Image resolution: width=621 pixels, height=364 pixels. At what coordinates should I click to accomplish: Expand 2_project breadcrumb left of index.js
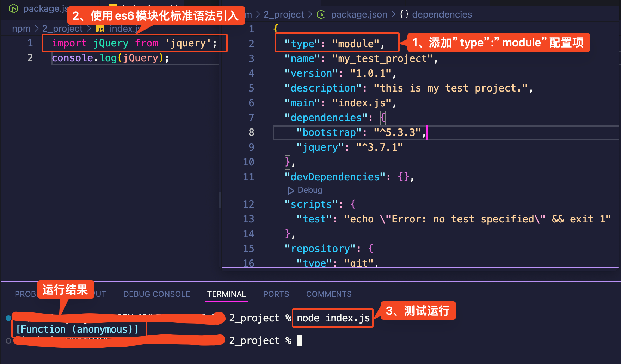[x=62, y=29]
